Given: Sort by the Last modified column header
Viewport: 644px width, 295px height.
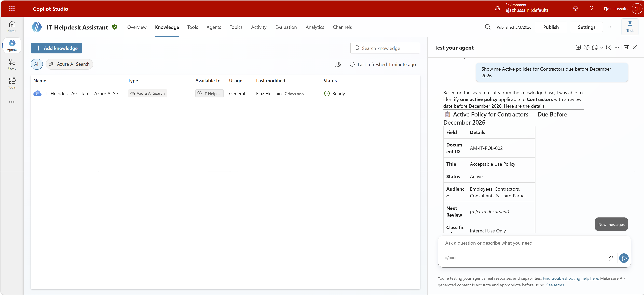Looking at the screenshot, I should coord(270,80).
